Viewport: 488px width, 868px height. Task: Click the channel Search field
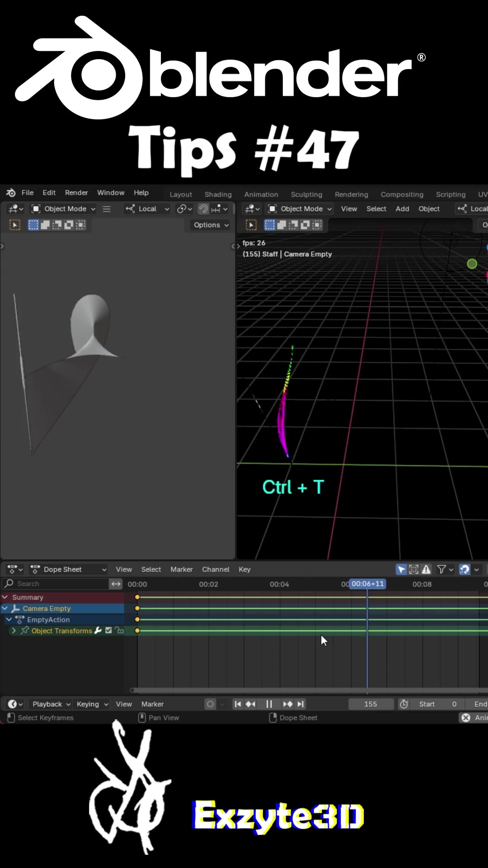[55, 584]
